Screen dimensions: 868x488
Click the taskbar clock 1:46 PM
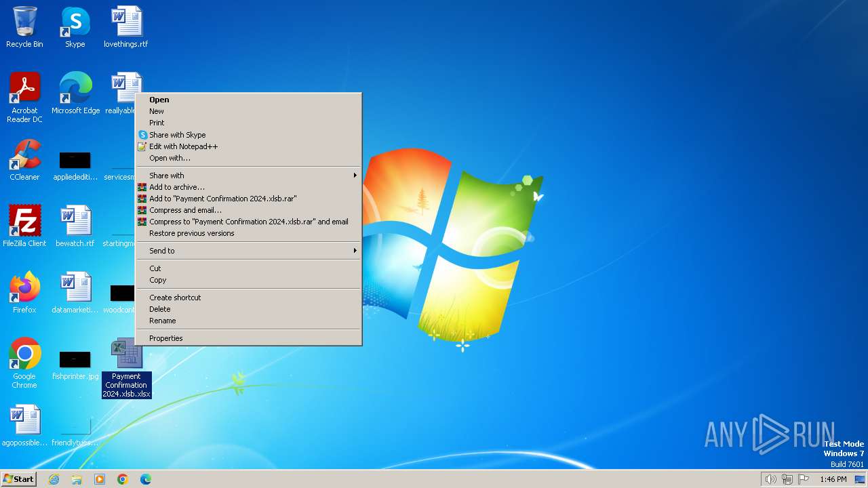(833, 479)
